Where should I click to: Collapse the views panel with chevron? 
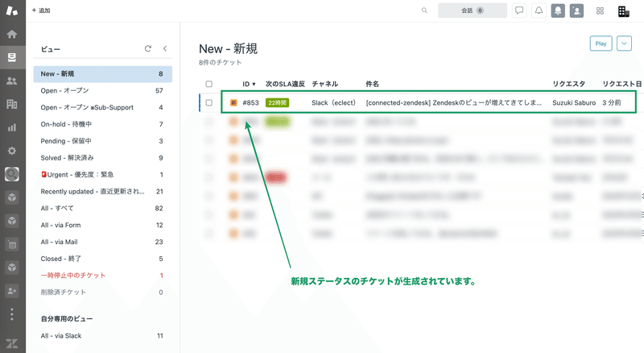tap(165, 48)
